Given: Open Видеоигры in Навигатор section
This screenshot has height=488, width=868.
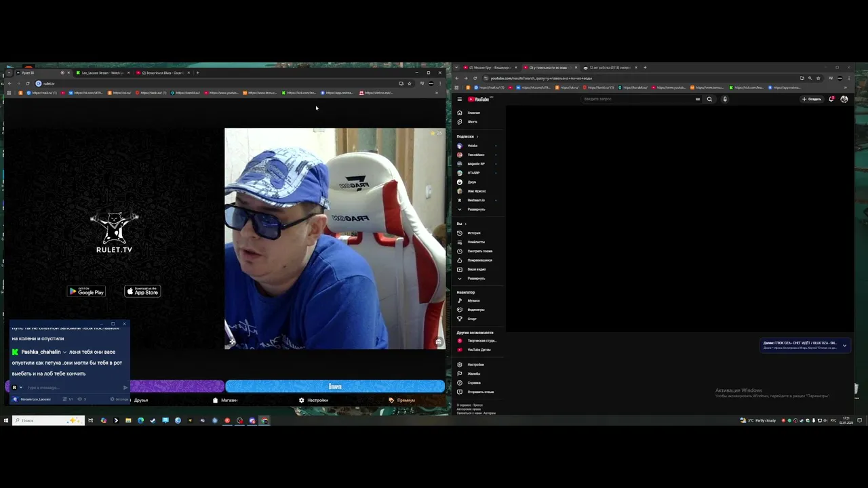Looking at the screenshot, I should (x=476, y=310).
